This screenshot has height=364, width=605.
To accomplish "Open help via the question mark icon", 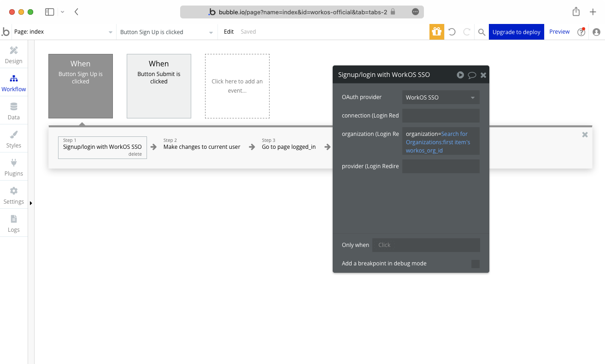I will click(581, 32).
